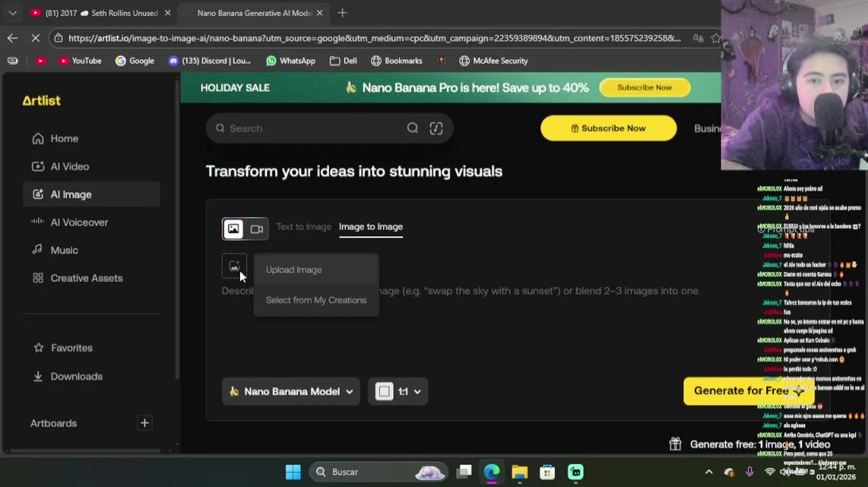Add a new Artboard with plus icon
Image resolution: width=868 pixels, height=487 pixels.
pos(144,423)
